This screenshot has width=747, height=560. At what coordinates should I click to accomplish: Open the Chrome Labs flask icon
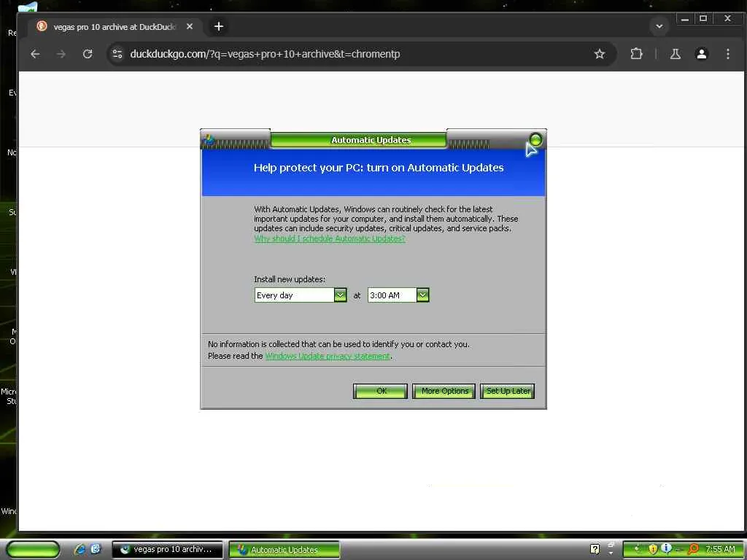675,54
